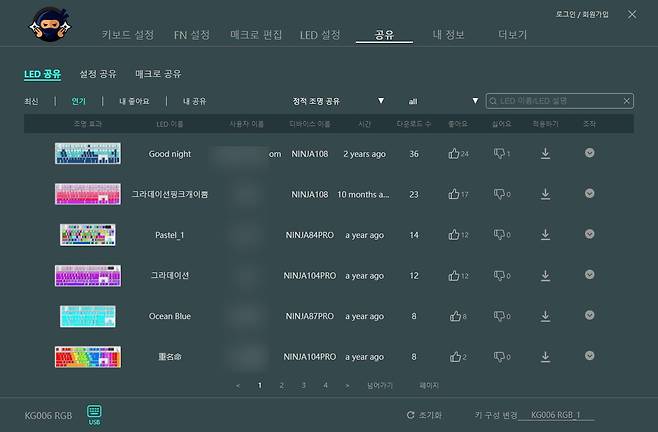The height and width of the screenshot is (432, 658).
Task: Click the 로그인 / 회원가입 link
Action: click(x=581, y=14)
